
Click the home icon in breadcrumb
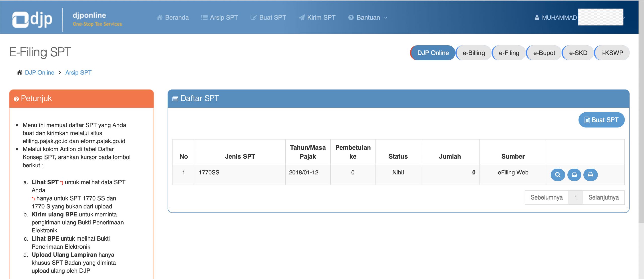19,73
